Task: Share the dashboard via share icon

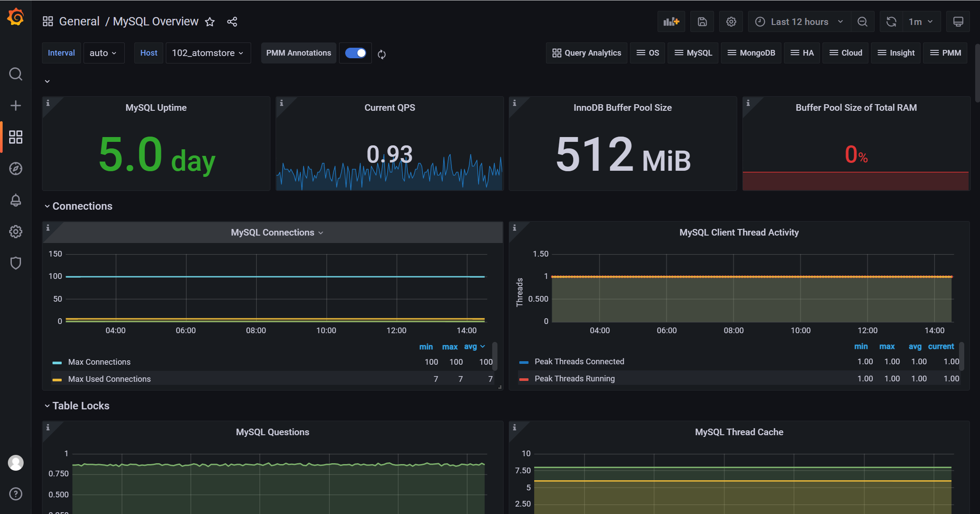Action: pyautogui.click(x=232, y=22)
